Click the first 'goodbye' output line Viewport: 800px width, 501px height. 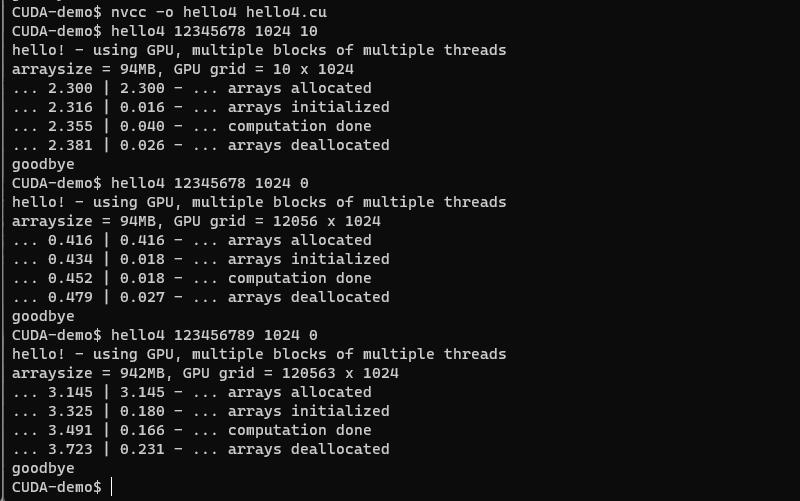coord(43,164)
